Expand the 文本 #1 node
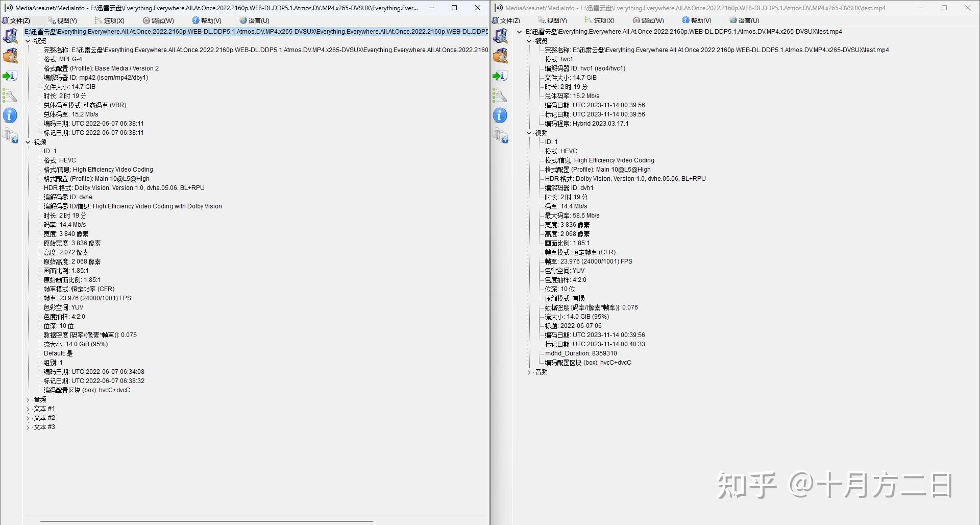Image resolution: width=980 pixels, height=525 pixels. click(28, 409)
